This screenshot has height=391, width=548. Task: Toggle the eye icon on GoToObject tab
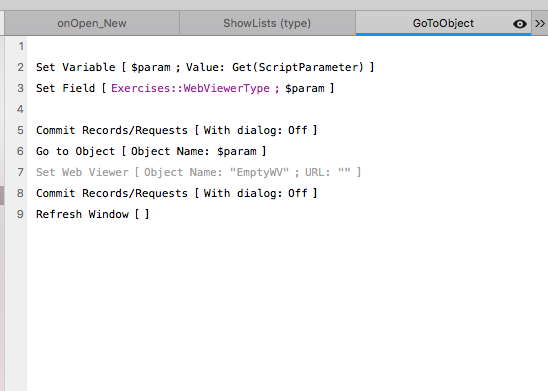click(x=519, y=24)
